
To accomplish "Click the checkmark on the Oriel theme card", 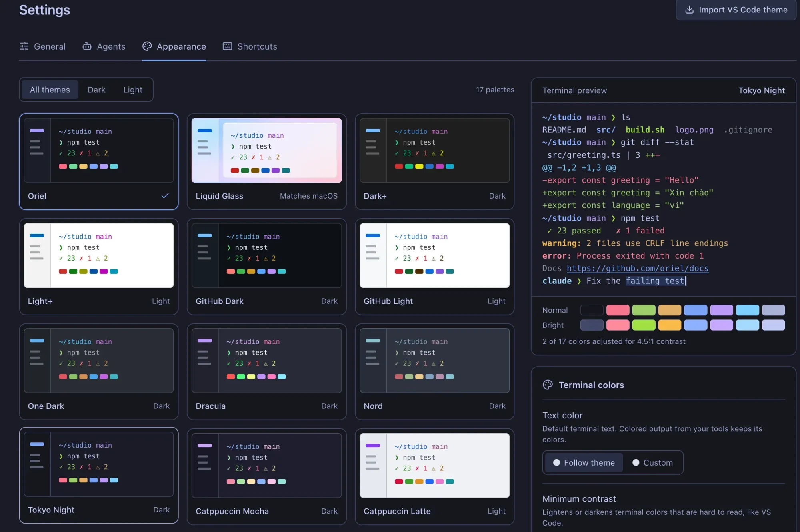I will (165, 196).
